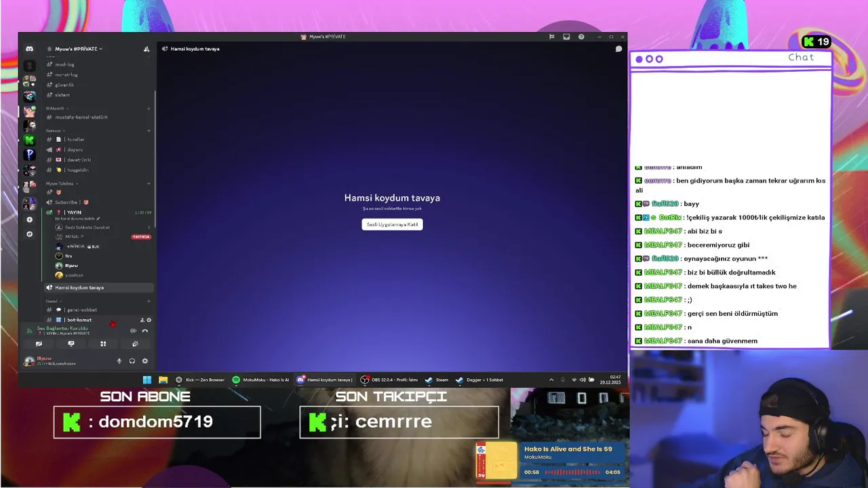Open the taskbar volume icon
The width and height of the screenshot is (868, 488).
(x=583, y=380)
